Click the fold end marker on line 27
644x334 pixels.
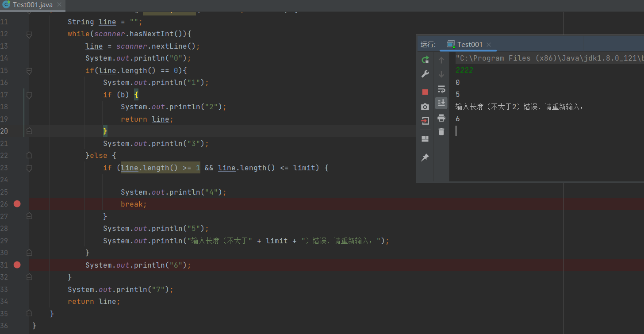pyautogui.click(x=29, y=216)
